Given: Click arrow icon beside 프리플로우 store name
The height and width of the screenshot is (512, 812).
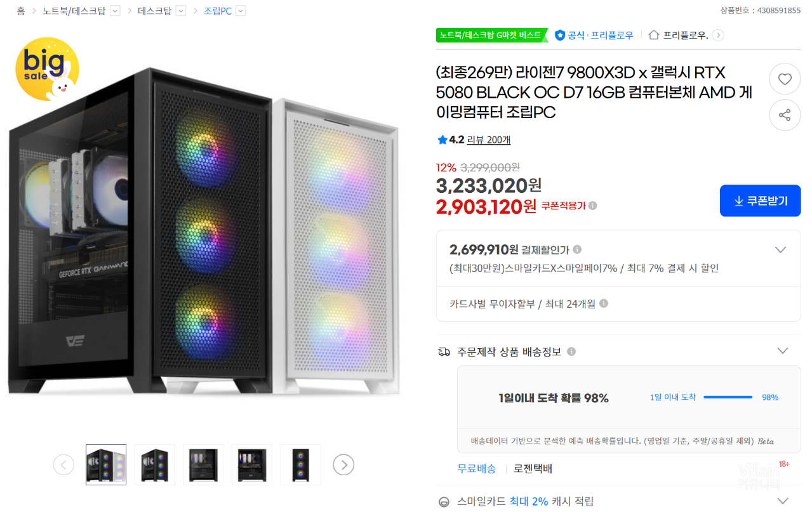Looking at the screenshot, I should pos(718,36).
